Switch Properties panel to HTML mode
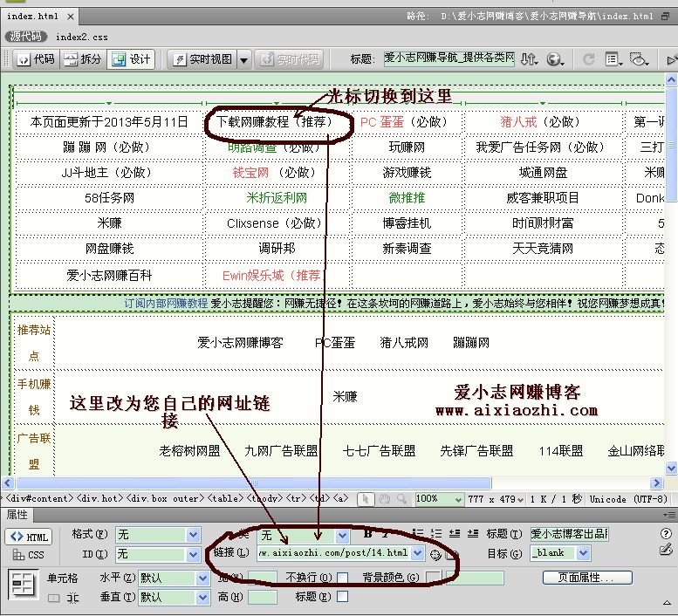 tap(29, 537)
